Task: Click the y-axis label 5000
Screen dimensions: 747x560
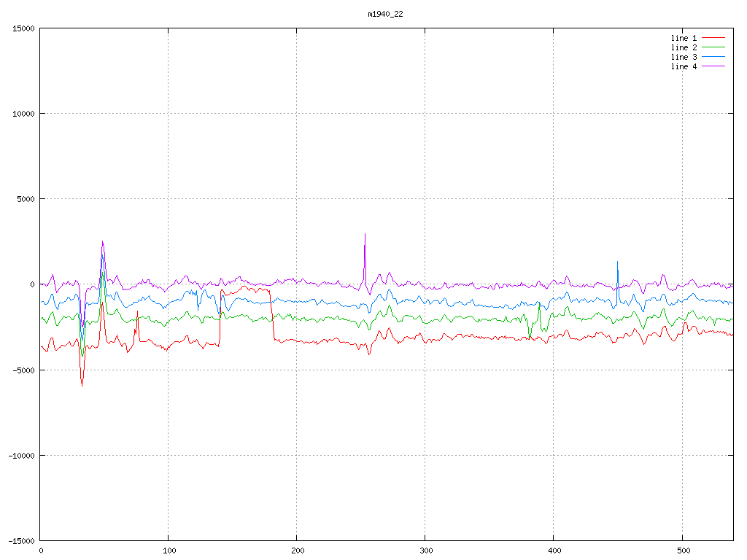Action: click(26, 199)
